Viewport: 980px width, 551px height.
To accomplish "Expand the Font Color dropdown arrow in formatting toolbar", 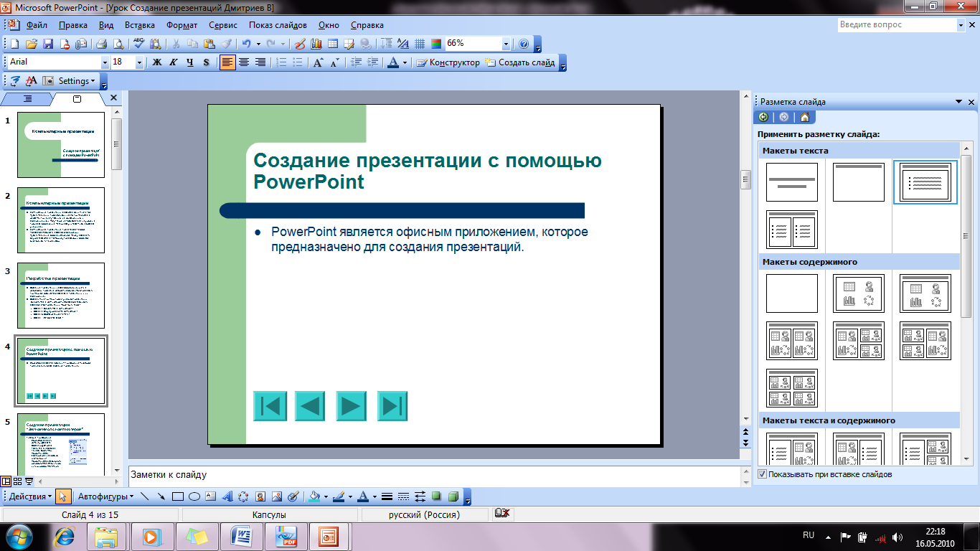I will click(x=405, y=62).
